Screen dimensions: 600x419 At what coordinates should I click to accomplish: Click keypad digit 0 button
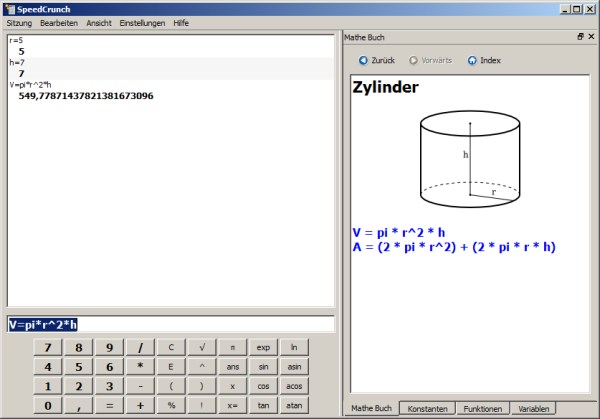(x=48, y=406)
